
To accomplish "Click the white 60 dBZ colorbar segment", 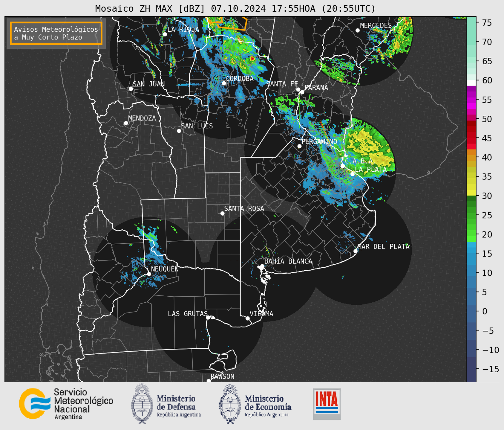I will click(x=471, y=83).
